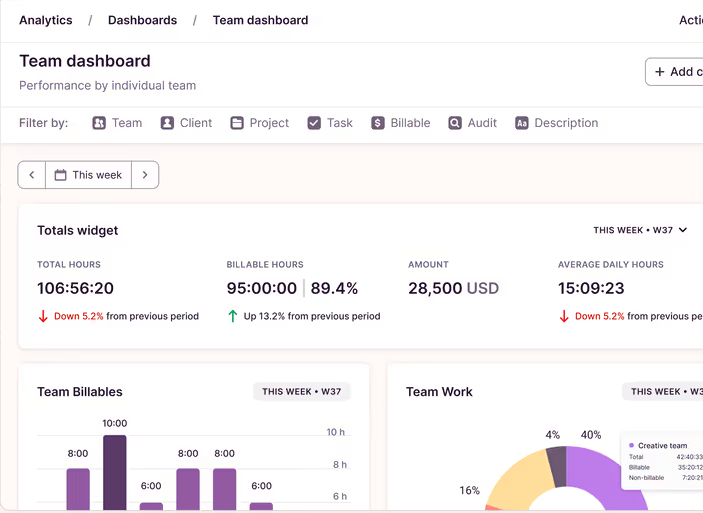
Task: Click the amount 28,500 USD
Action: [x=453, y=288]
